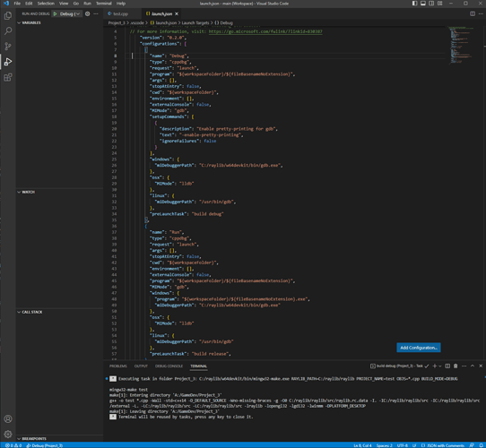Open the Debug configuration dropdown
Viewport: 486px width, 448px height.
coord(70,14)
